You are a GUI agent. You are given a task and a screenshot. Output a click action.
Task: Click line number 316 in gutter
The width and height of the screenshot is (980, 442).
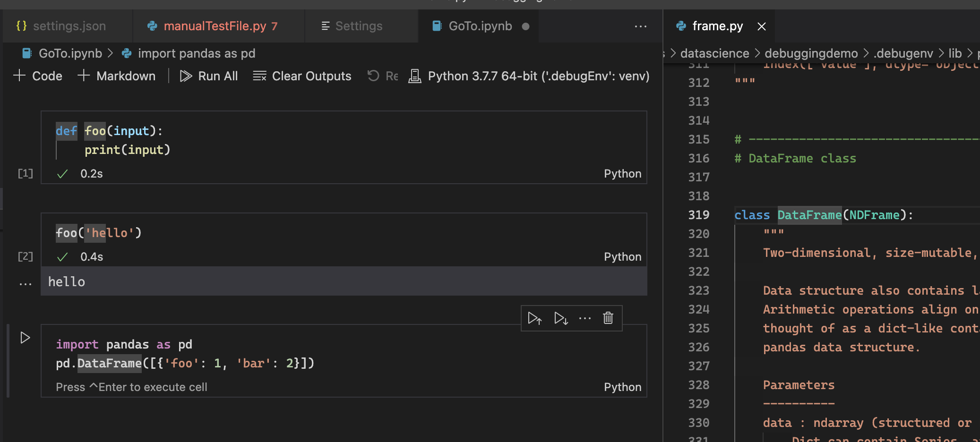[699, 158]
